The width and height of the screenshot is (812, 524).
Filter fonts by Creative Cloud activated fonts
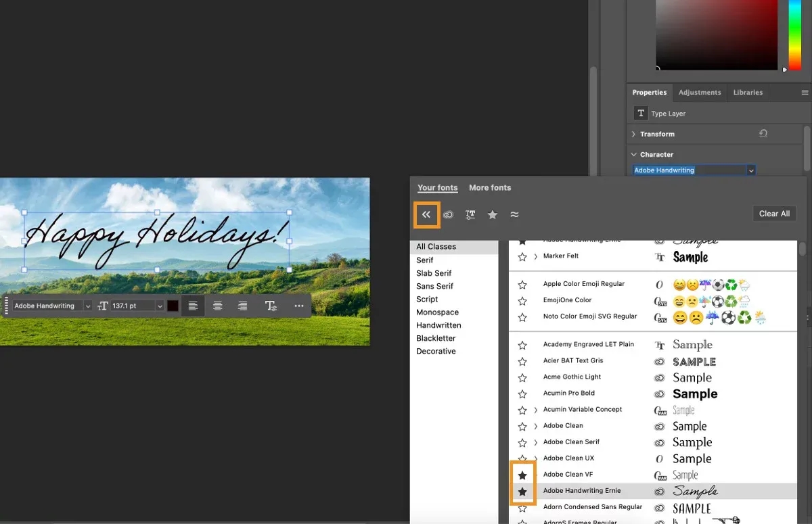pos(449,214)
